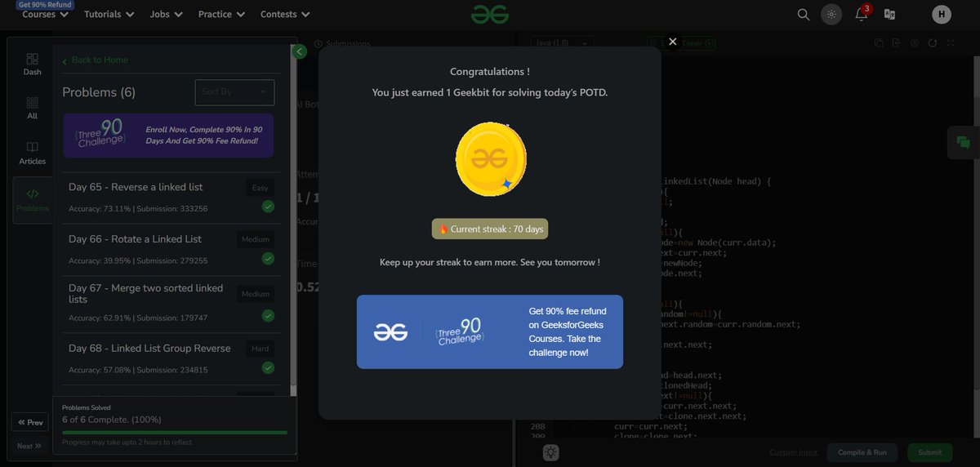
Task: Open Day 67 - Merge two sorted linked lists
Action: click(145, 294)
